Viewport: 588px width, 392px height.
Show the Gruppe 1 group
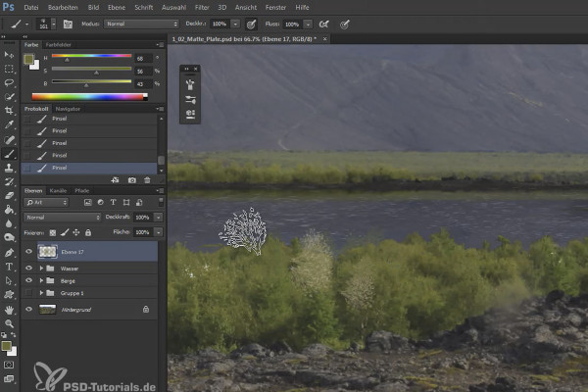point(28,293)
